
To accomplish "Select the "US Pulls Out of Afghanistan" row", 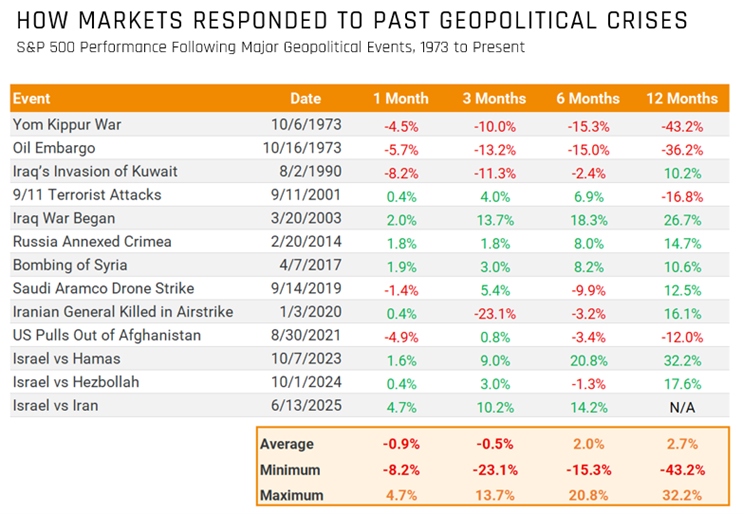I will pos(107,335).
